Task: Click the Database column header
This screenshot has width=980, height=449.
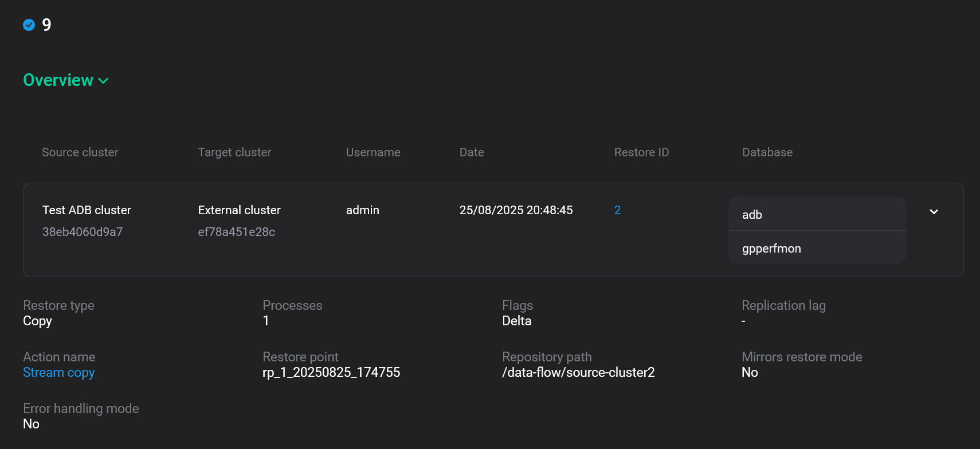Action: (767, 152)
